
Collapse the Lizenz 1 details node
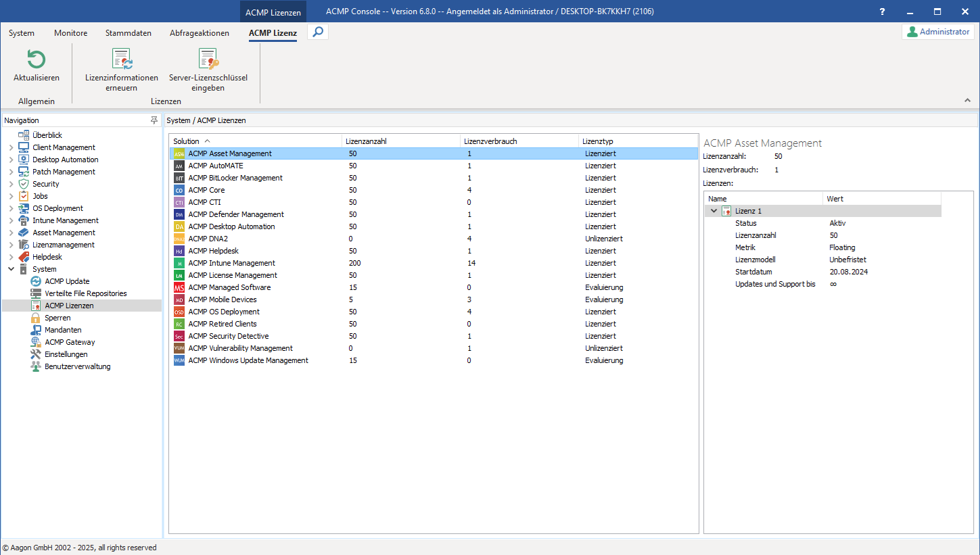(714, 211)
